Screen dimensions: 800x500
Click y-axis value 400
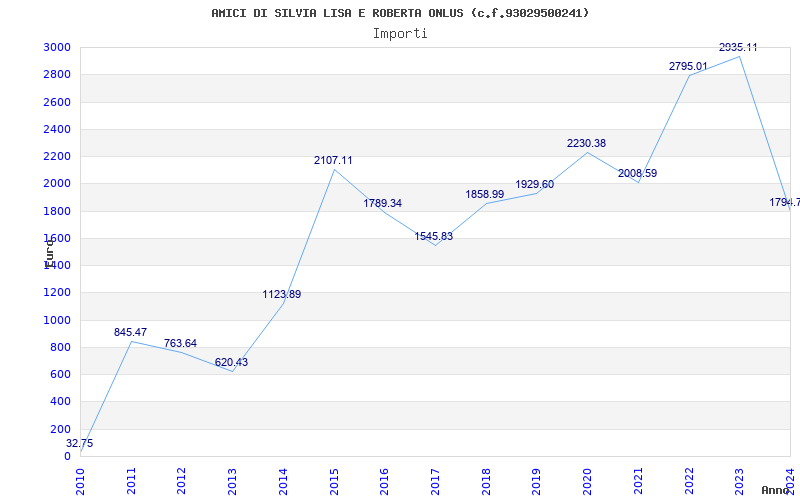[60, 402]
